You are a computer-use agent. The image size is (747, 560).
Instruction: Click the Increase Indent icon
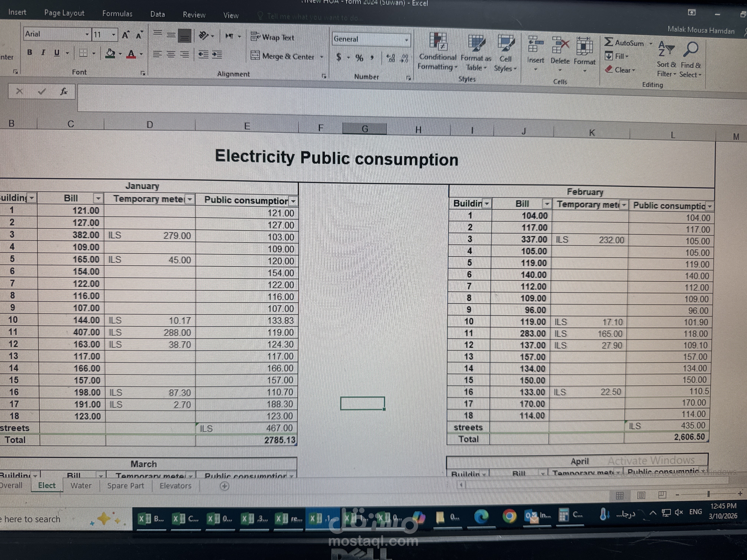click(x=217, y=55)
